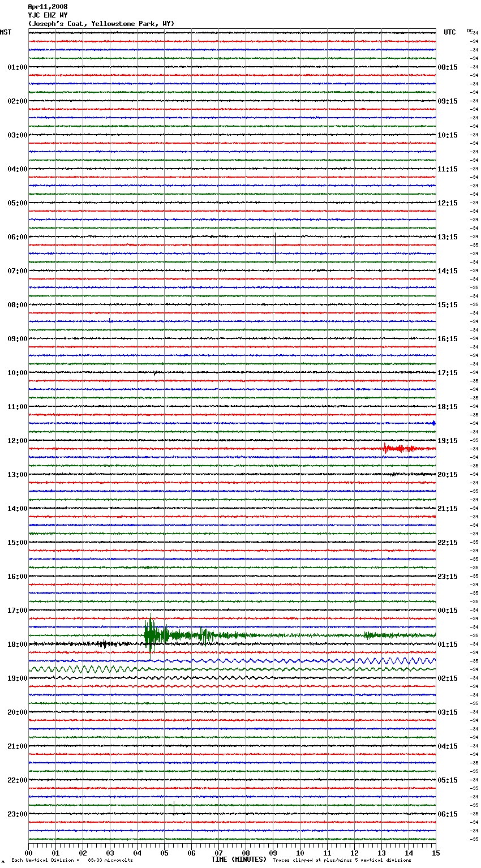The width and height of the screenshot is (481, 868).
Task: Select the station code YJC EHZ WY
Action: tap(48, 15)
